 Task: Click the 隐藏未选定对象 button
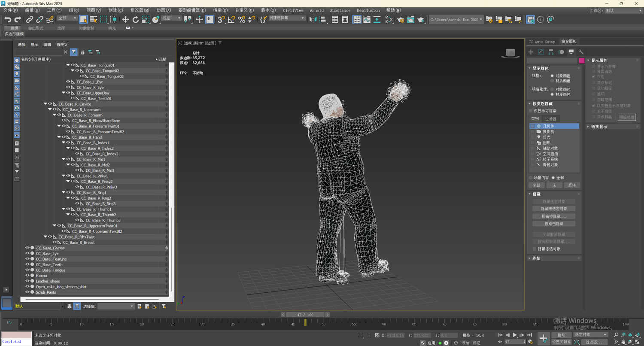pos(554,209)
